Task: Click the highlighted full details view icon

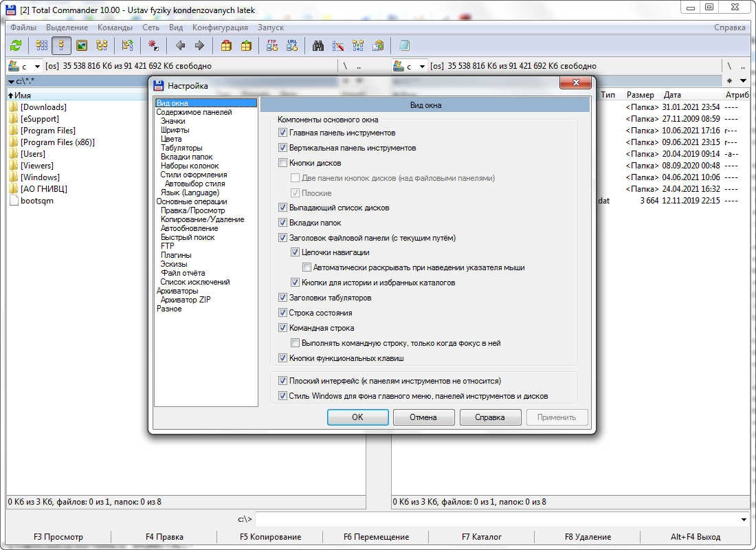Action: (61, 46)
